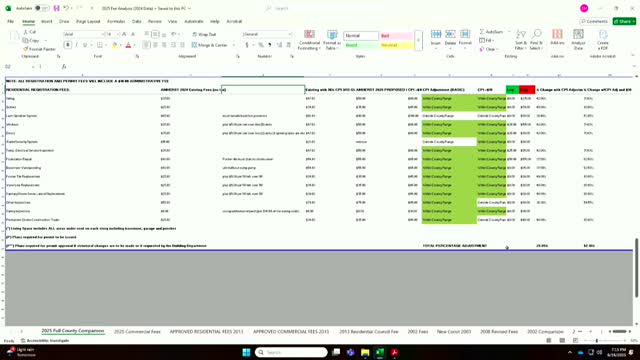Toggle Wrap Text for cell
The image size is (640, 360).
tap(204, 35)
